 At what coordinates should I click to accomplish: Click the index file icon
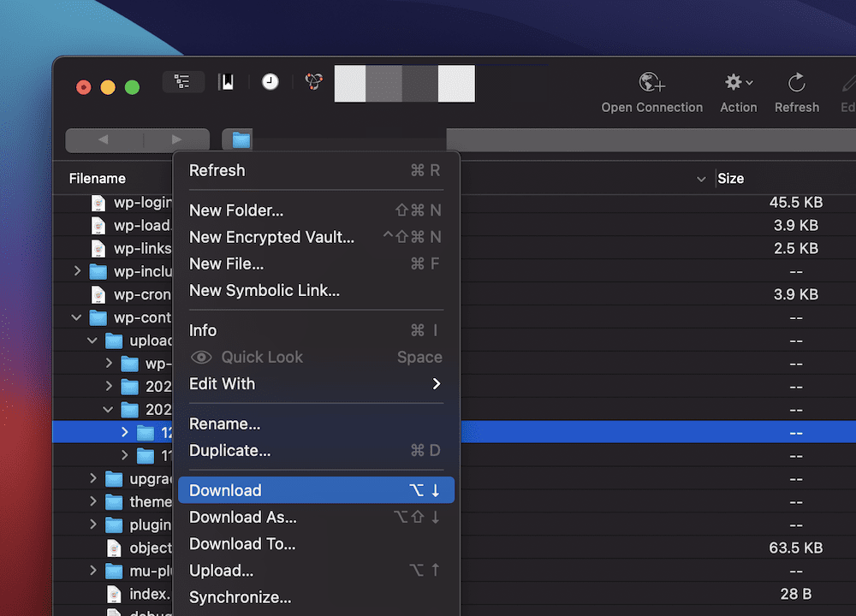click(x=114, y=594)
